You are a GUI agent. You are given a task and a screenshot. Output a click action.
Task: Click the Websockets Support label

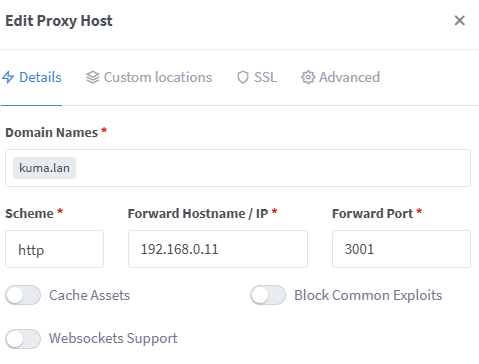click(x=113, y=339)
